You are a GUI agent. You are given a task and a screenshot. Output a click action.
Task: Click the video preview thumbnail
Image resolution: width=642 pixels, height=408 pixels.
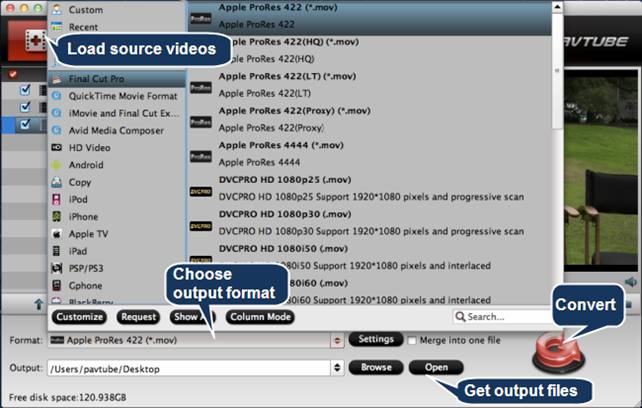tap(601, 170)
